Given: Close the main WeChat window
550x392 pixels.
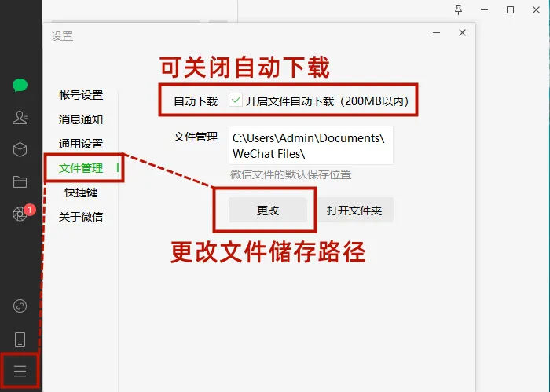Looking at the screenshot, I should point(537,9).
